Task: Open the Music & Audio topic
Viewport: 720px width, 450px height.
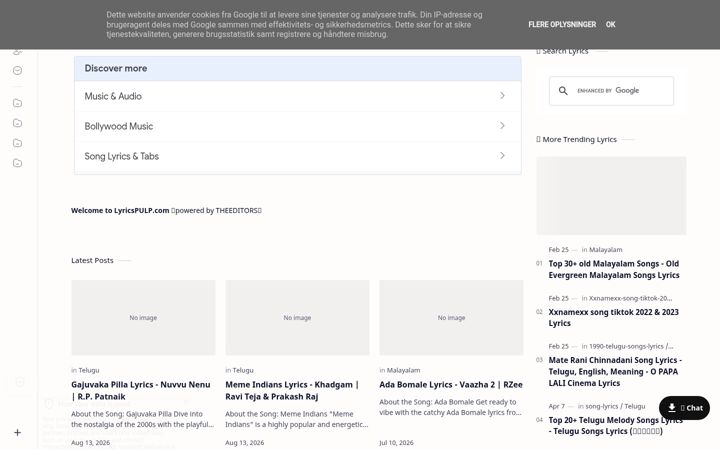Action: tap(298, 96)
